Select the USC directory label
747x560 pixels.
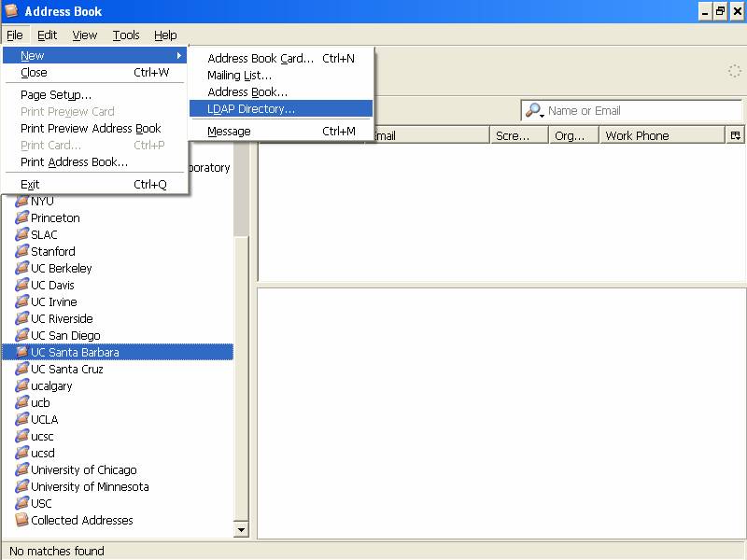41,503
